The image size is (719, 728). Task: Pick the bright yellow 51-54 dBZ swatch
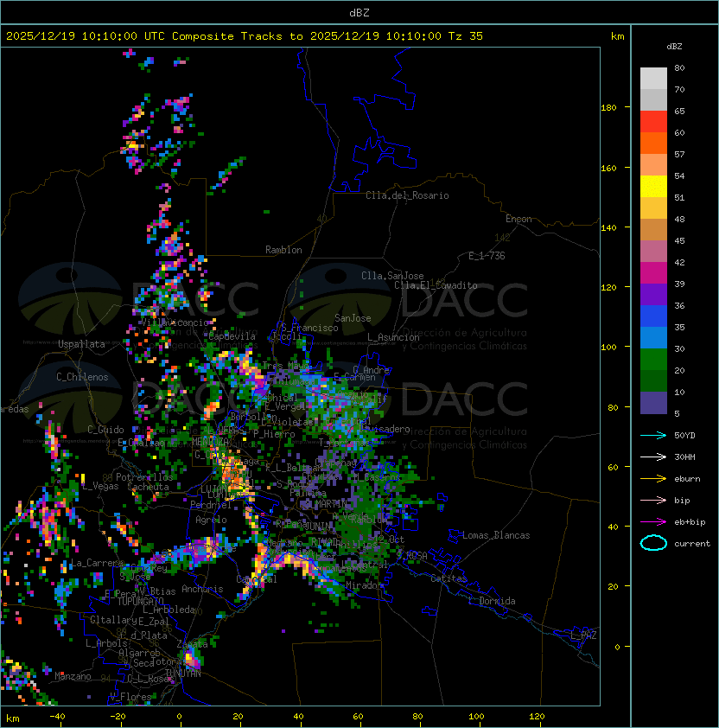[653, 187]
